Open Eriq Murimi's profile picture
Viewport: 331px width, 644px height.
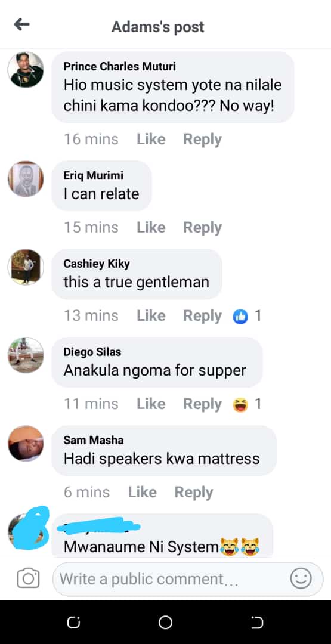(x=26, y=179)
